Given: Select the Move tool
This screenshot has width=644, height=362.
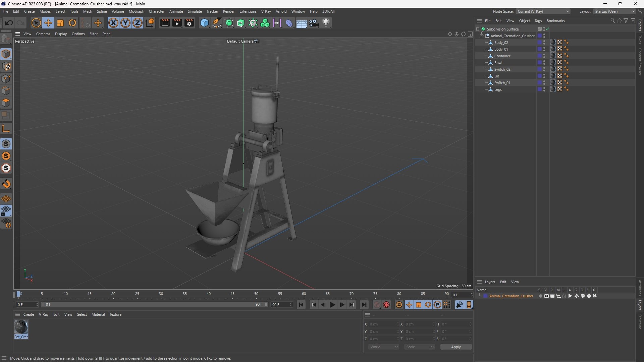Looking at the screenshot, I should [x=48, y=23].
